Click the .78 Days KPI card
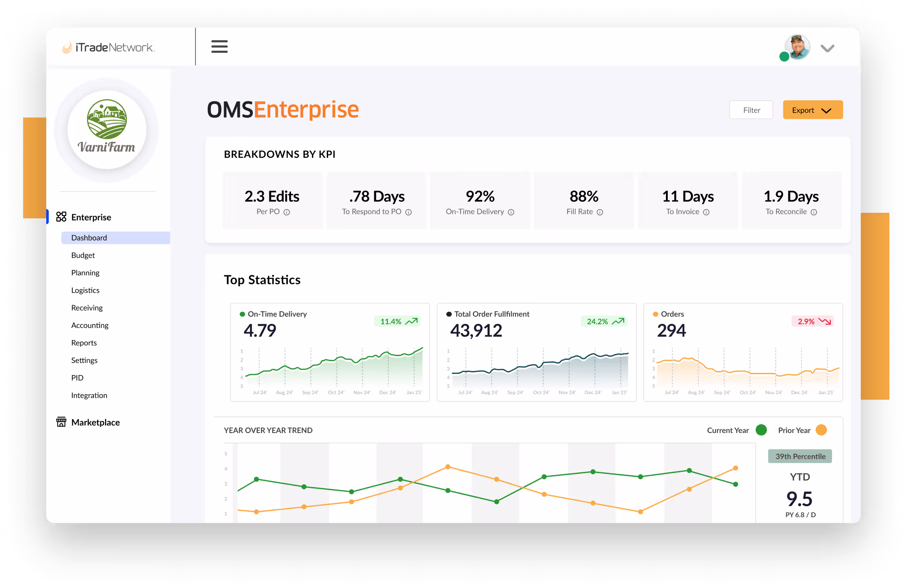907x588 pixels. pos(376,201)
